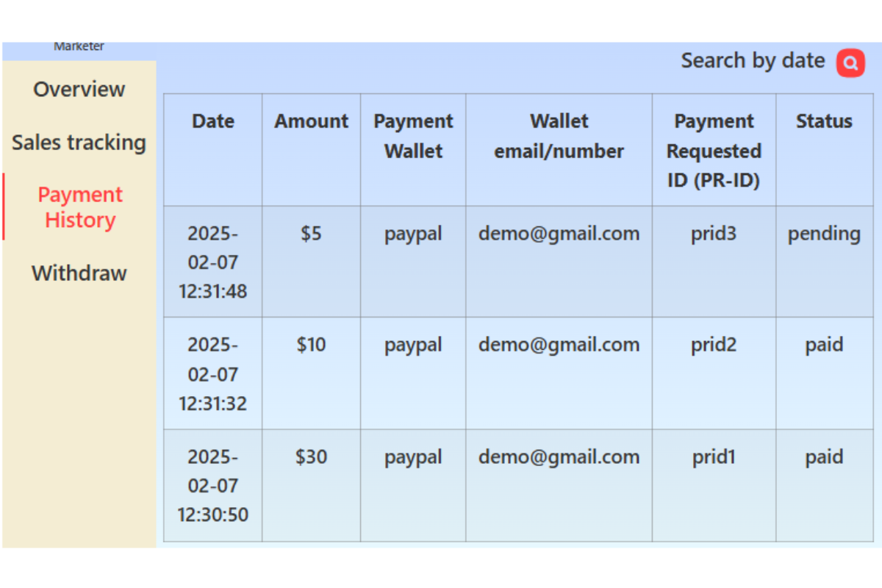Viewport: 882px width, 588px height.
Task: Click the red search icon
Action: pyautogui.click(x=850, y=63)
